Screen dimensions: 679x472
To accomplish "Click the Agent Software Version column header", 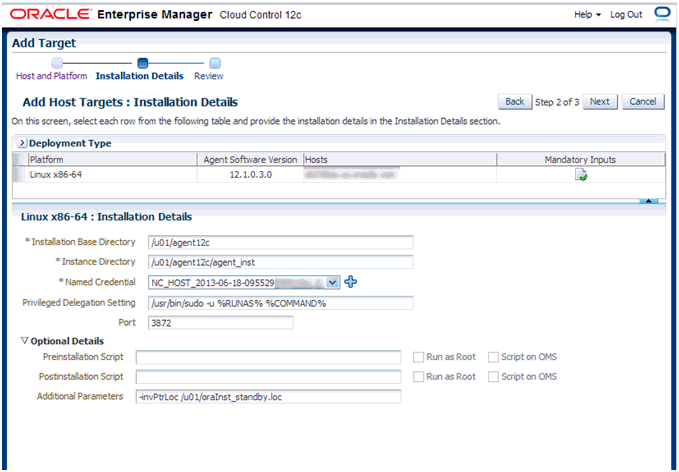I will pos(250,159).
